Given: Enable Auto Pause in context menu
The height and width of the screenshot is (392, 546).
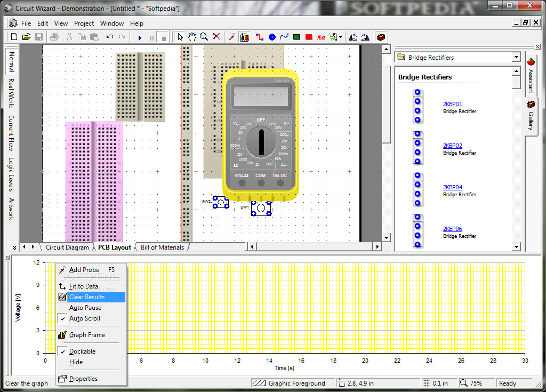Looking at the screenshot, I should [91, 308].
